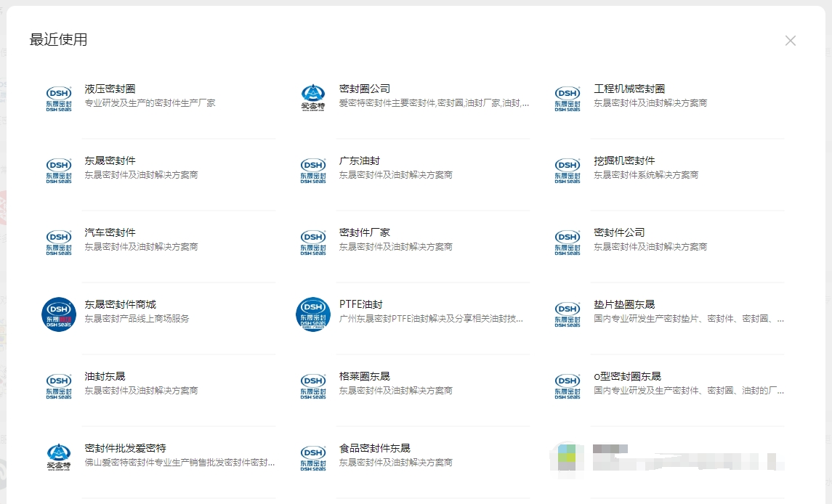Click the blurred thumbnail in bottom right entry

pyautogui.click(x=567, y=458)
